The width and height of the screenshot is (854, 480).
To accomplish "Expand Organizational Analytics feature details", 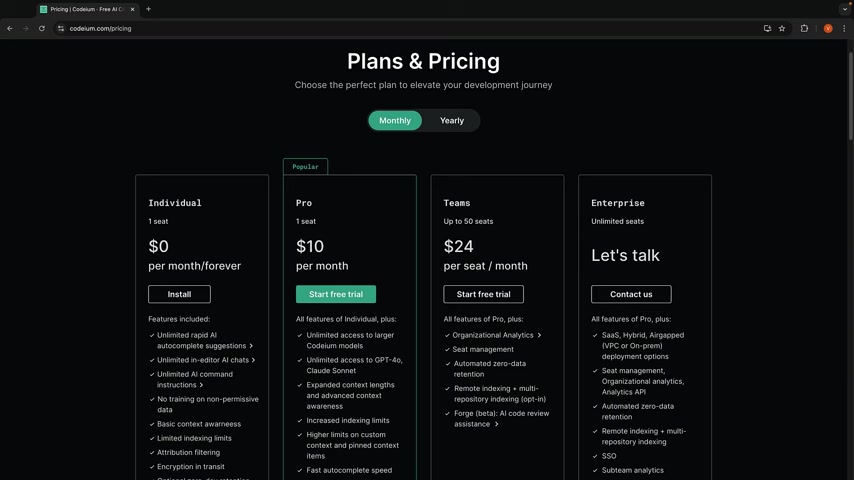I will click(x=539, y=335).
